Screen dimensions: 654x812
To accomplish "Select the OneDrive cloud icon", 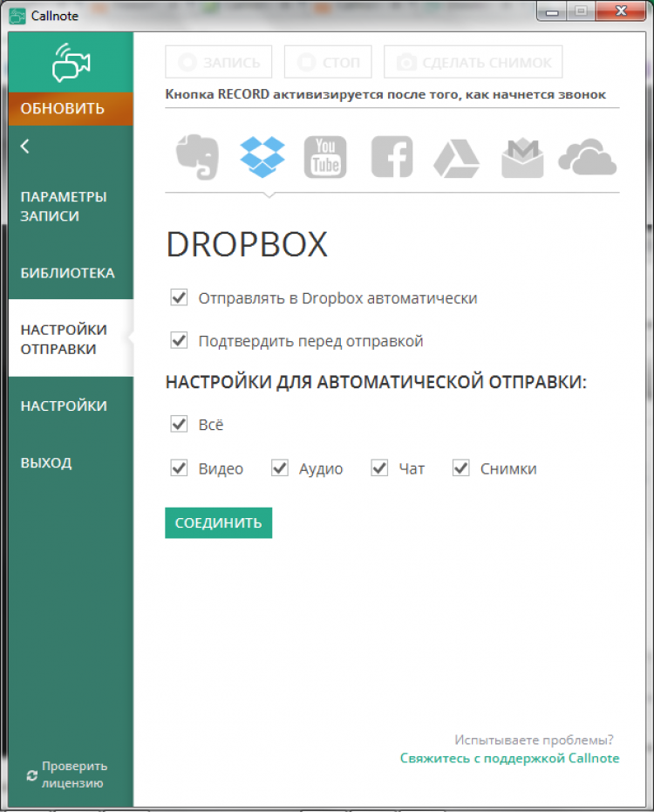I will (x=587, y=157).
